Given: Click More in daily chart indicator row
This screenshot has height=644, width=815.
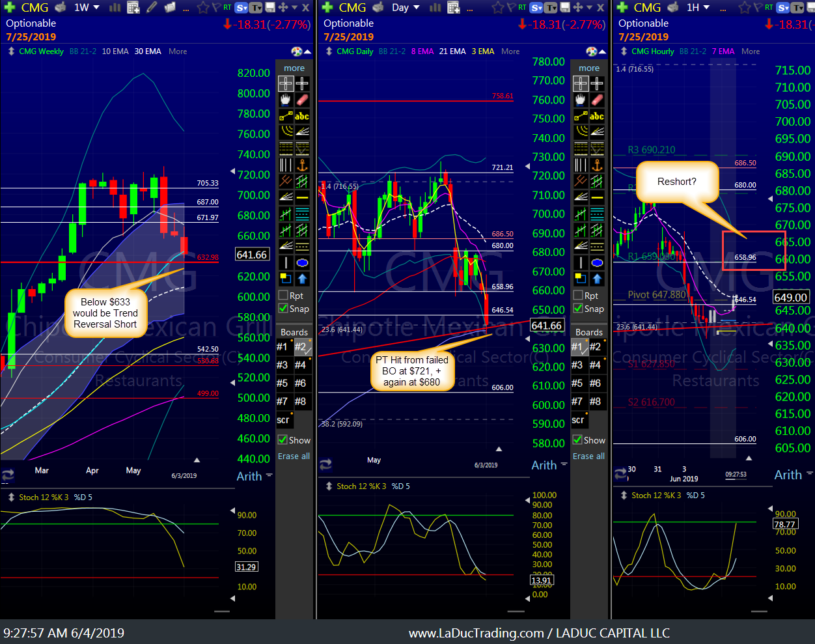Looking at the screenshot, I should pos(510,51).
